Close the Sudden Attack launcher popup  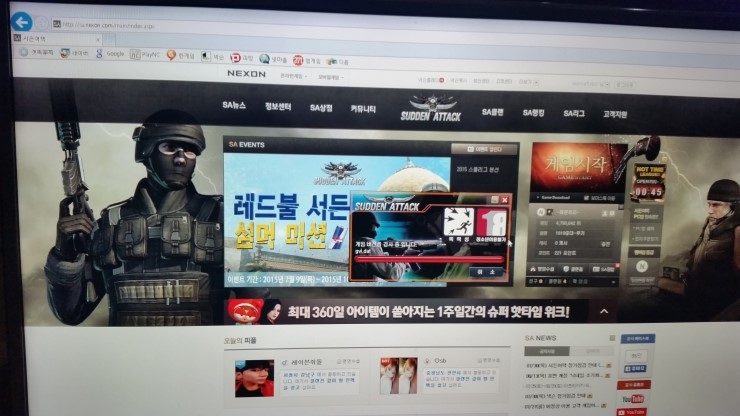pos(505,200)
